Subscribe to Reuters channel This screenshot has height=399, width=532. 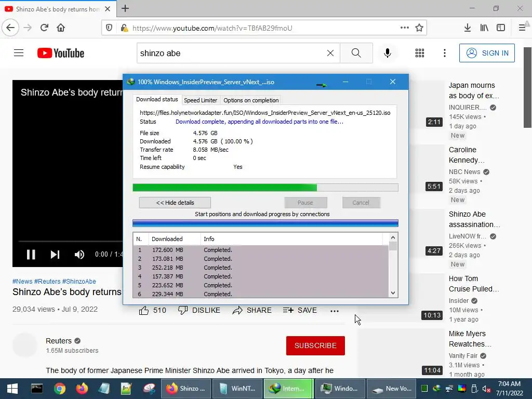[315, 345]
